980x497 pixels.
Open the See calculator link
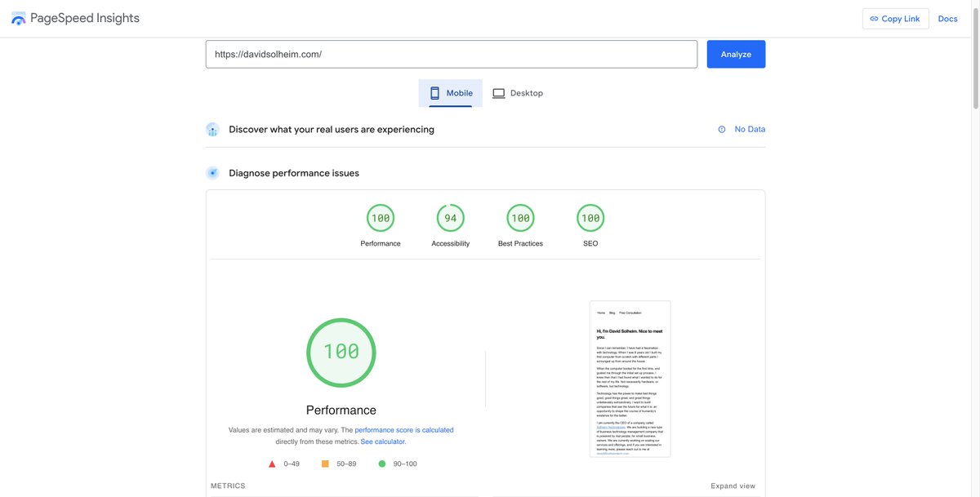(x=383, y=442)
